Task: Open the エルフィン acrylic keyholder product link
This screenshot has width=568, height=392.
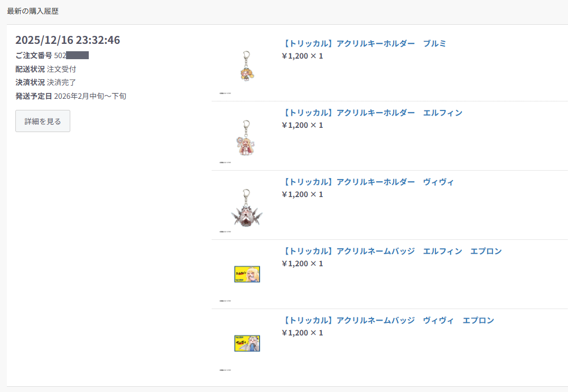Action: [372, 113]
